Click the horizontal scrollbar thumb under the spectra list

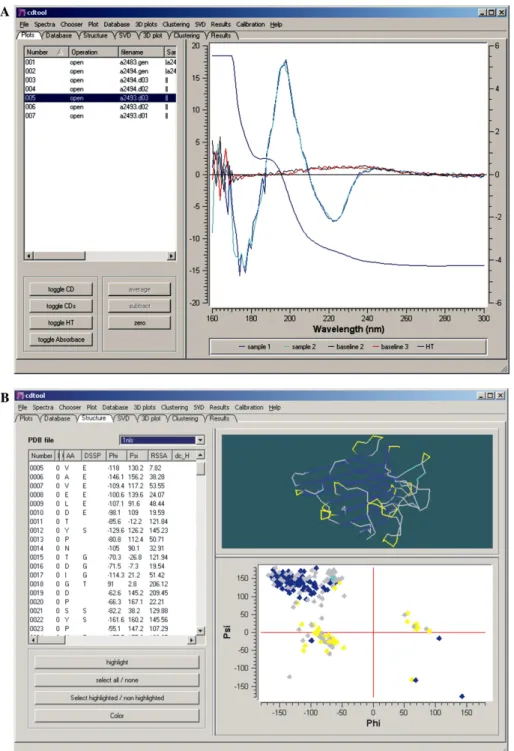[x=59, y=256]
